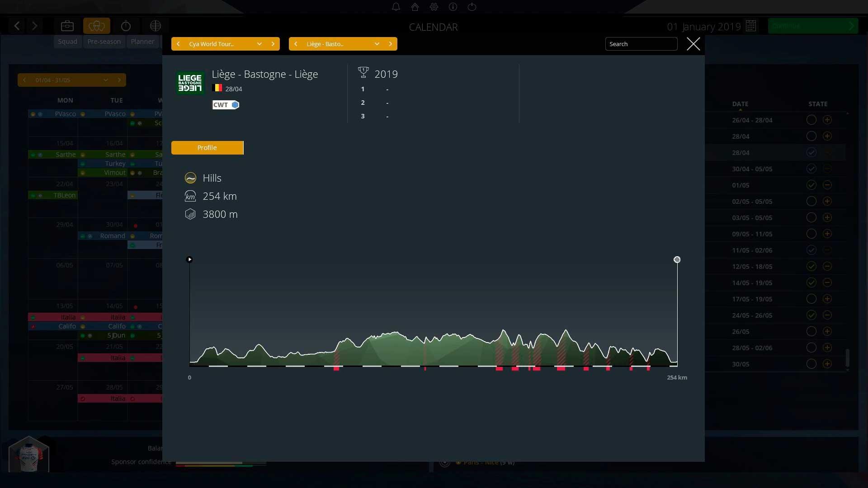Click the power quit icon
This screenshot has height=488, width=868.
click(472, 7)
